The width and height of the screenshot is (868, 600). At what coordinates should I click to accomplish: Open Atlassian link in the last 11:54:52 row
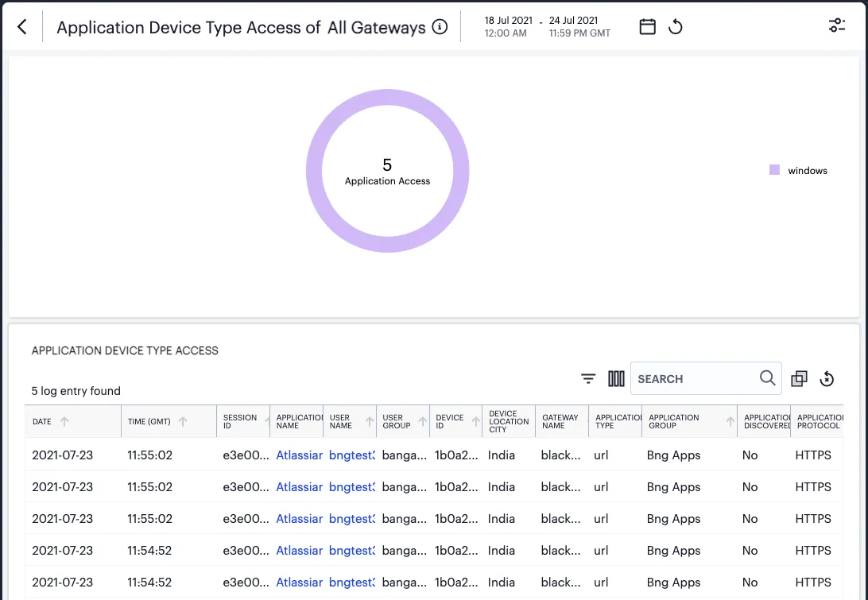point(299,583)
